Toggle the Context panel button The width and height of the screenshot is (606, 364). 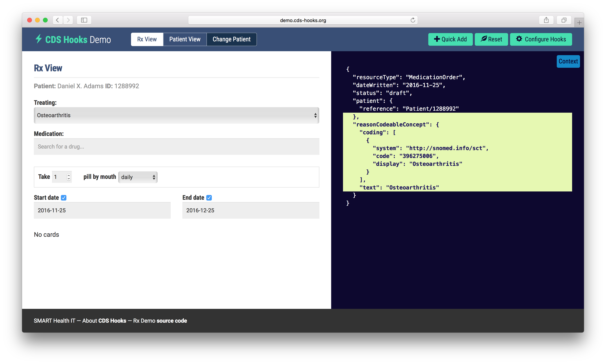click(x=568, y=61)
